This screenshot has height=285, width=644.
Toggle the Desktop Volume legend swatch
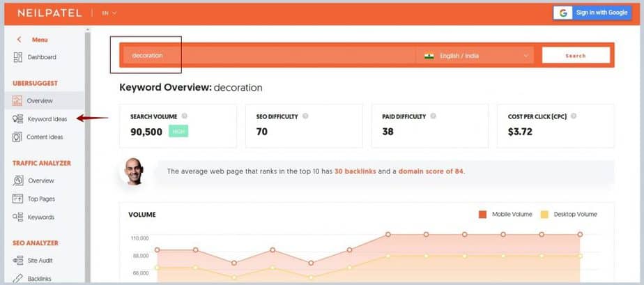point(544,215)
